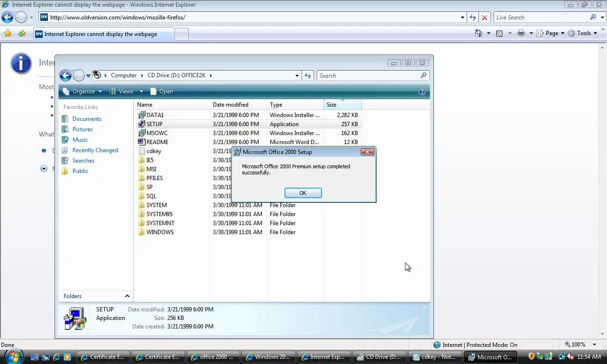Click the Explorer help question mark icon
Screen dimensions: 607x364
point(422,91)
